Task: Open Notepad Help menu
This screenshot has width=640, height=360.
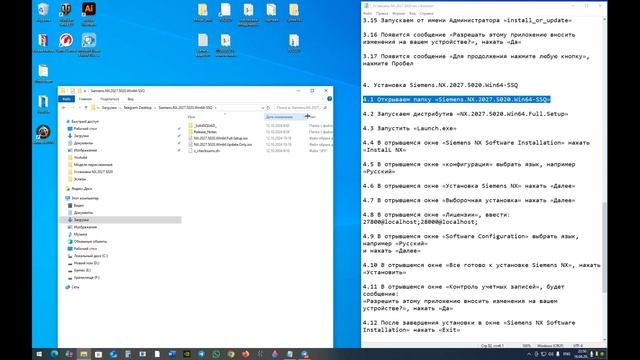Action: point(427,13)
